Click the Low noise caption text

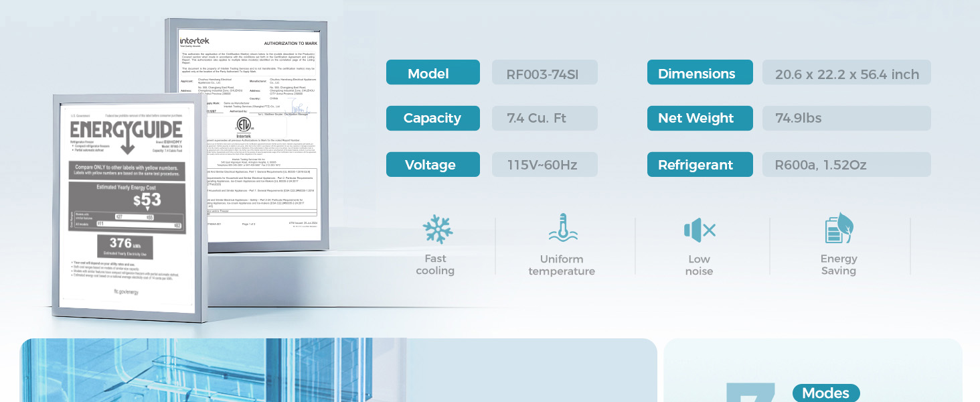coord(699,265)
